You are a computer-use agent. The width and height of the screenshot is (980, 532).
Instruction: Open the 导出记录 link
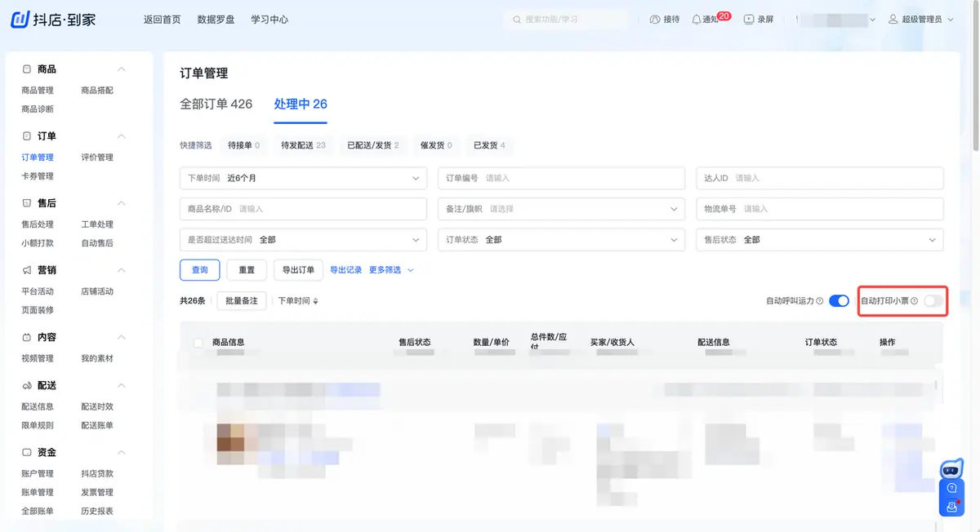[x=346, y=270]
